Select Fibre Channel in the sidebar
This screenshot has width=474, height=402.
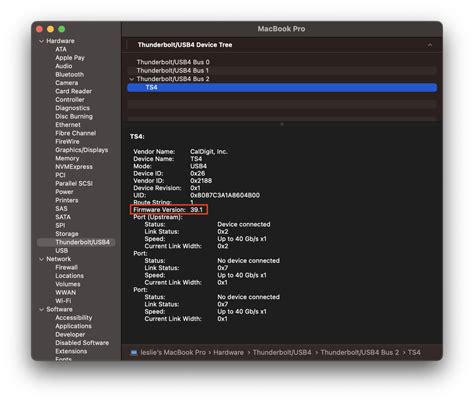76,133
